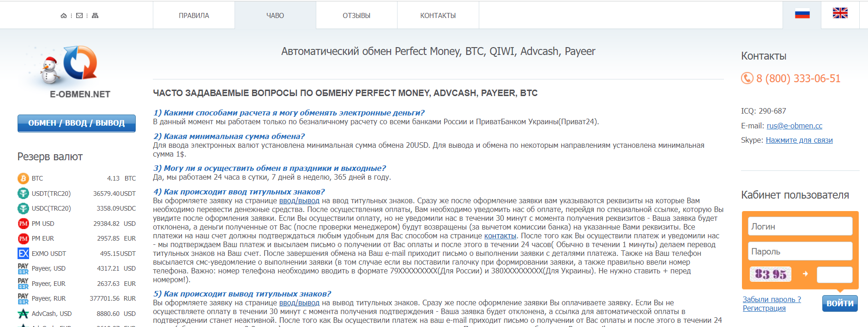Click the ICQ: 290-687 contact text

pos(764,111)
